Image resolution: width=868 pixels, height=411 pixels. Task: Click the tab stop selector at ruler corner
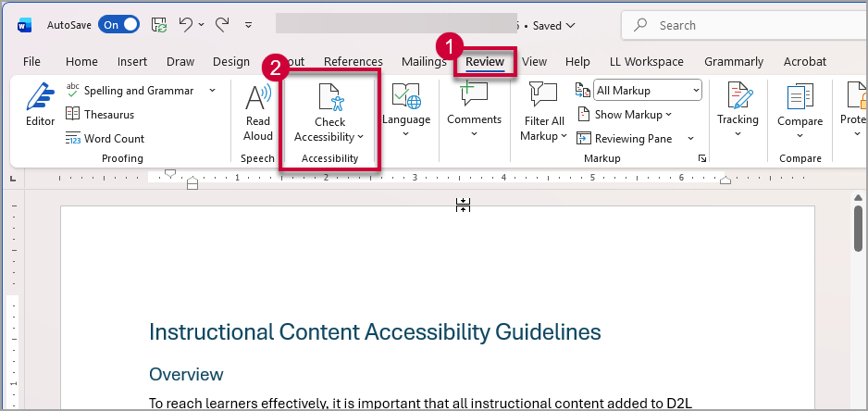[x=13, y=179]
